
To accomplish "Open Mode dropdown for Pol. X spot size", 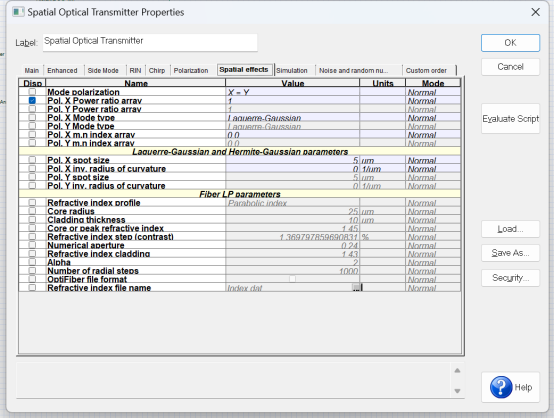I will 433,160.
